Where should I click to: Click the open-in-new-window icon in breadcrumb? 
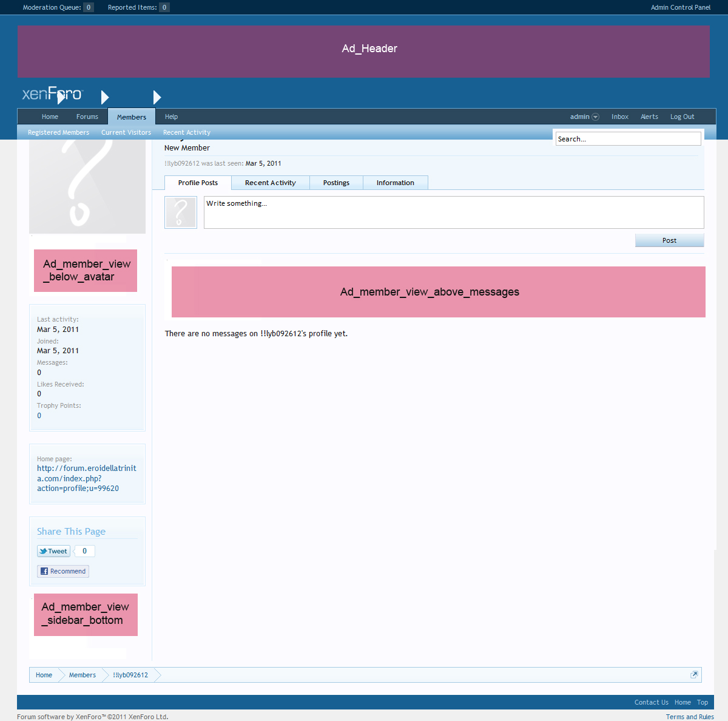[694, 675]
